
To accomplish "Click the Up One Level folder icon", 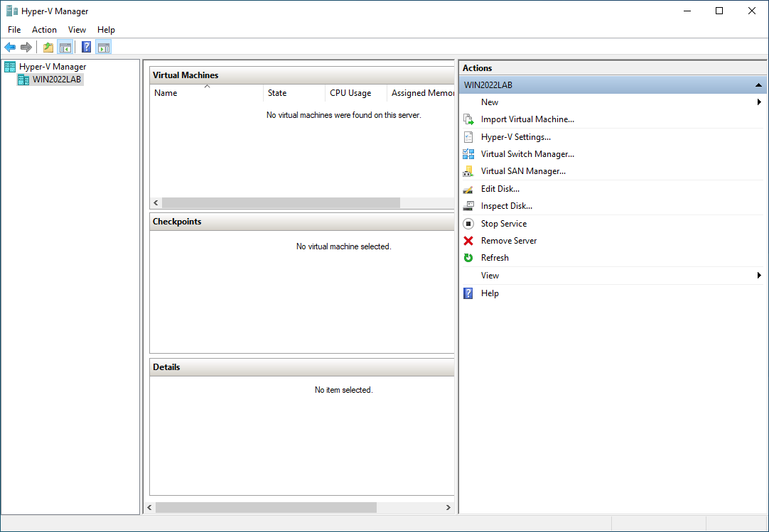I will [x=48, y=47].
